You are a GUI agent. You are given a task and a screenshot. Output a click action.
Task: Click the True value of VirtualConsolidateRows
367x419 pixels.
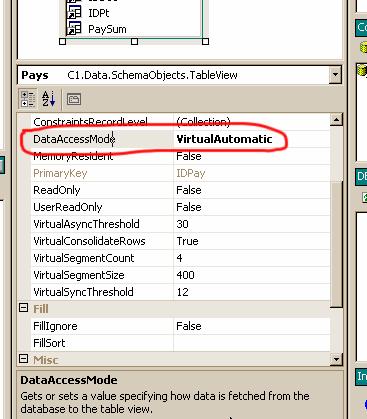pyautogui.click(x=187, y=241)
